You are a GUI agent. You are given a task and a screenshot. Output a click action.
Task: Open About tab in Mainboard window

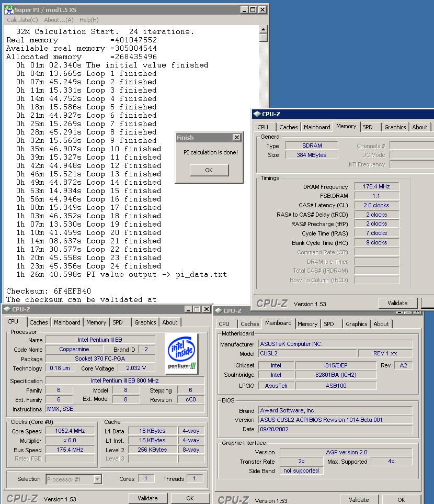coord(381,324)
